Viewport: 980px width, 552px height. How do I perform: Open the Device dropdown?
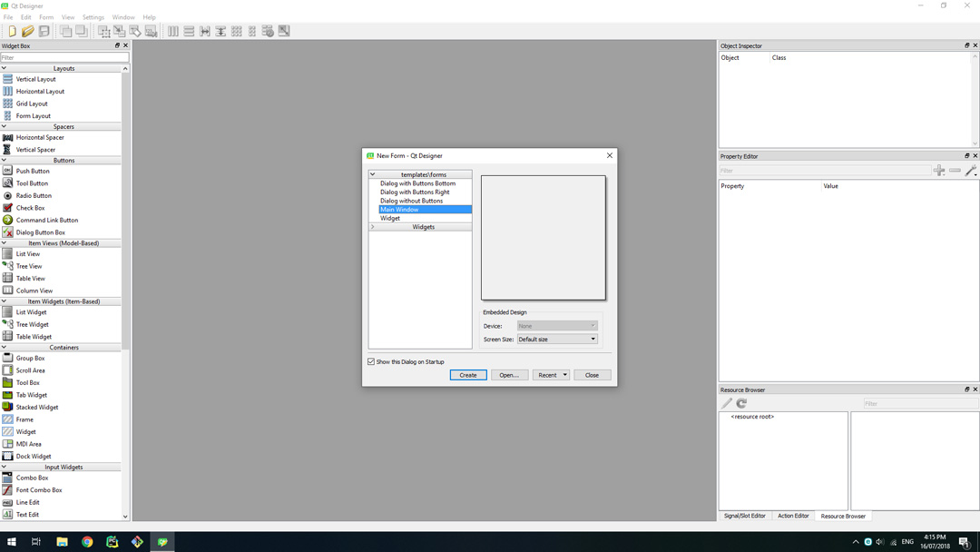click(557, 326)
